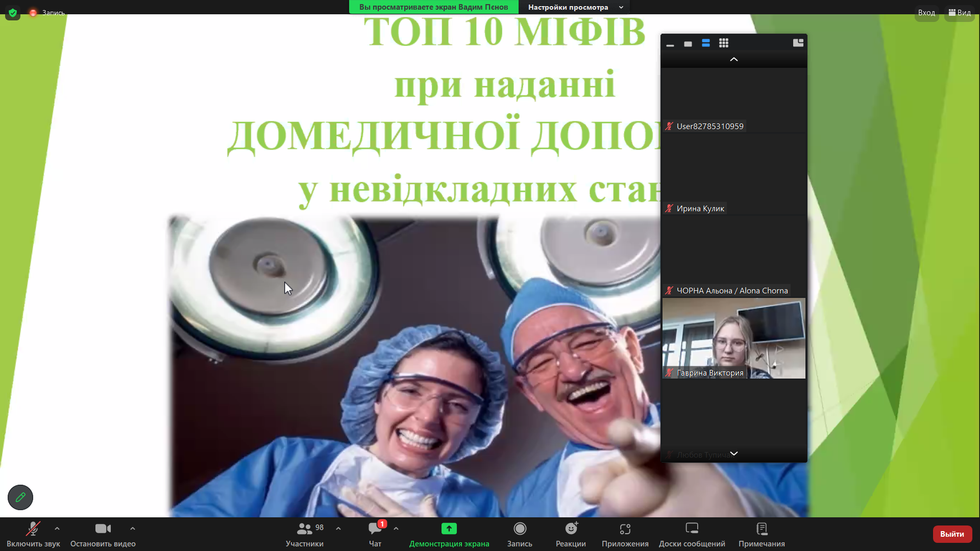Viewport: 980px width, 551px height.
Task: Open Настройки просмотра dropdown
Action: [x=575, y=7]
